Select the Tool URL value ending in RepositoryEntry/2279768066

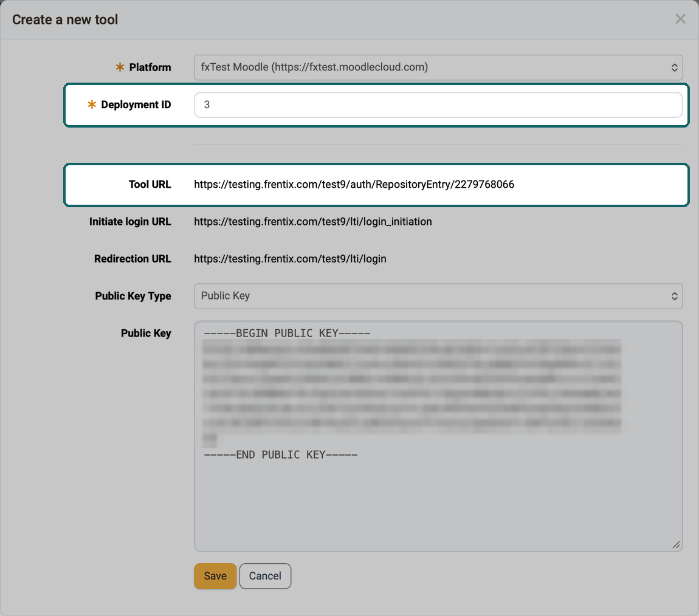[x=354, y=185]
